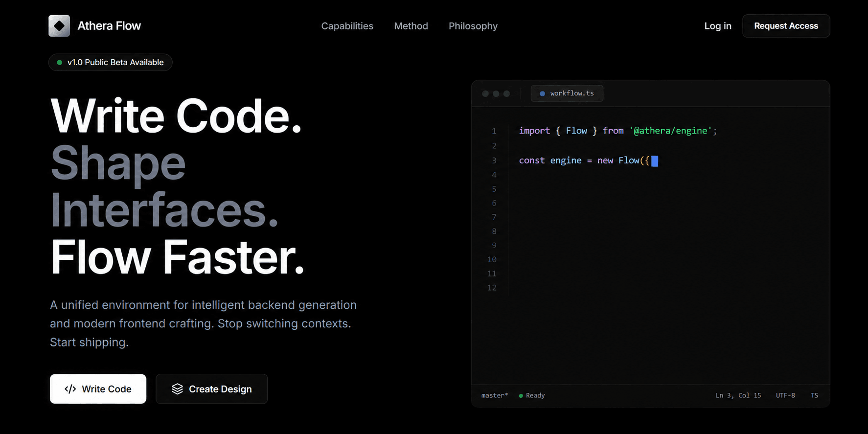Screen dimensions: 868x434
Task: Click line number 12 in the gutter
Action: coord(492,288)
